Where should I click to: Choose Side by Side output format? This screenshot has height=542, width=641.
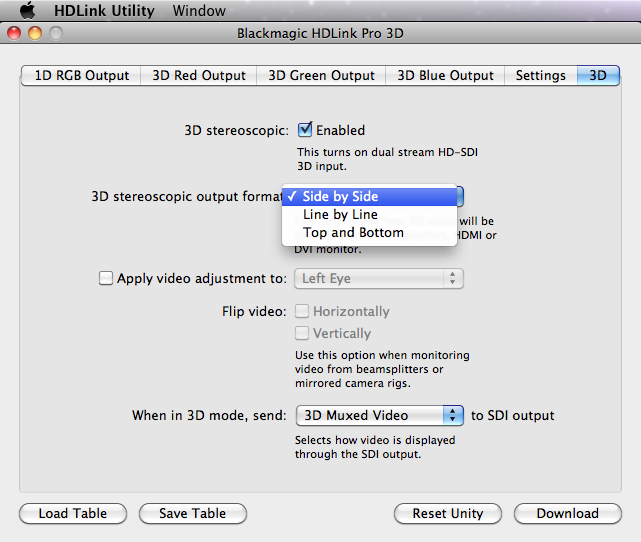[370, 197]
